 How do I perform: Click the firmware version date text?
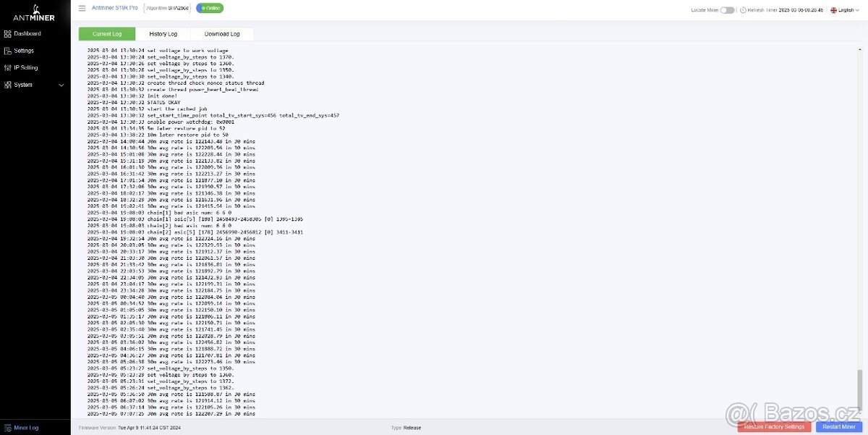(x=148, y=428)
